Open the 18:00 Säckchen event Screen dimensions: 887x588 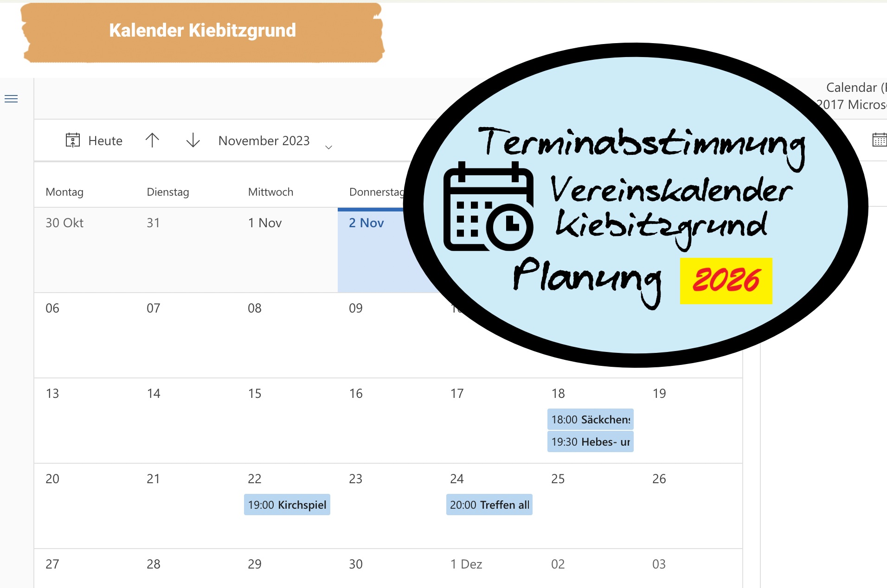click(x=590, y=419)
